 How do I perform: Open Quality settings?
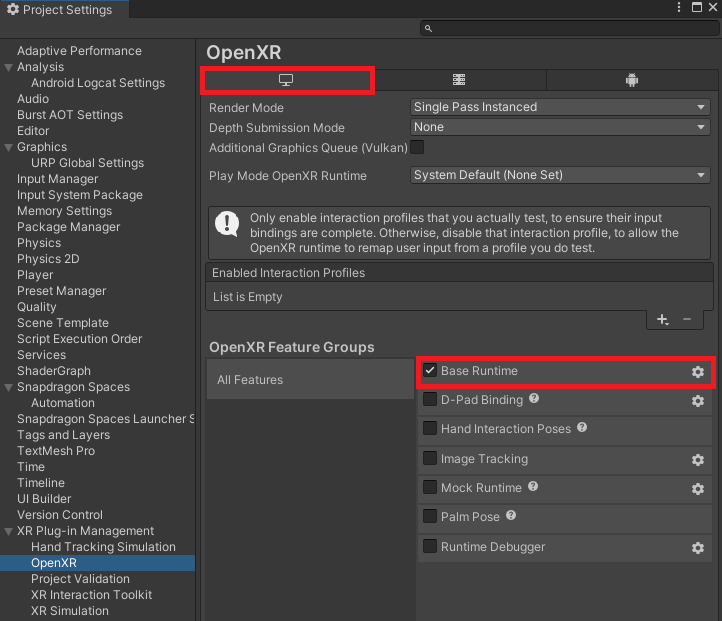click(x=36, y=307)
